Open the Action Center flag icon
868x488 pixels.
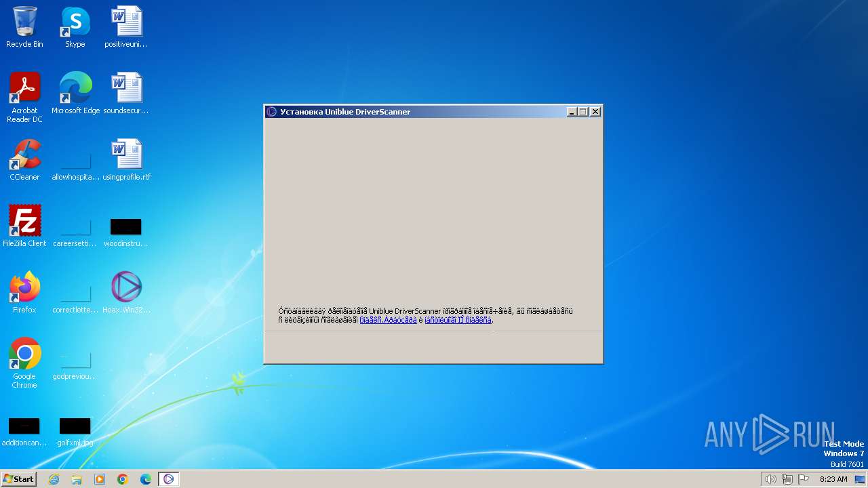[x=804, y=479]
